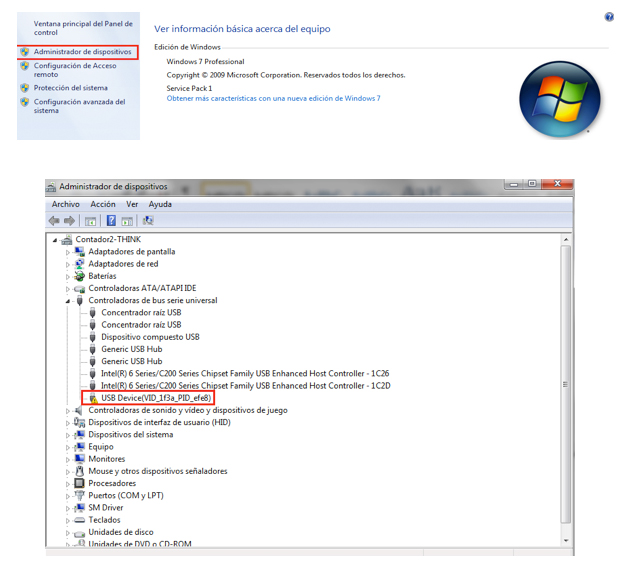Select the USB Device(VID_1f3a_PID_efe8) entry
The height and width of the screenshot is (571, 622).
tap(155, 397)
